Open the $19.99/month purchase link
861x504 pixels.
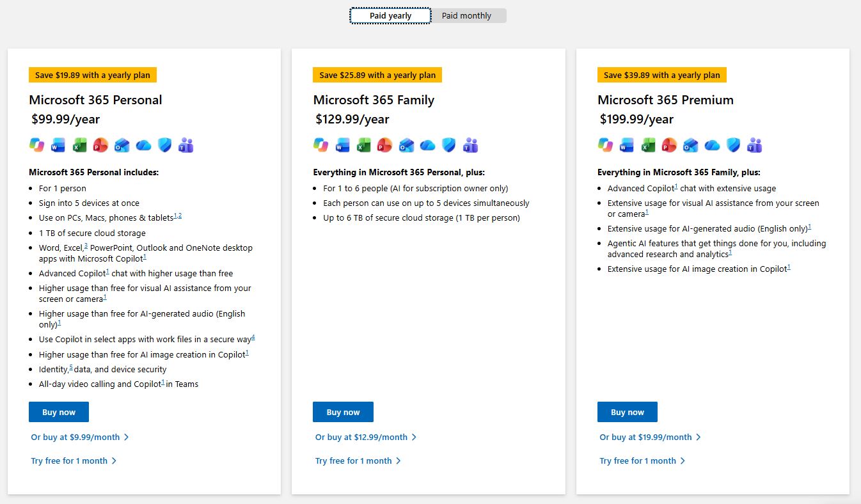(x=651, y=437)
